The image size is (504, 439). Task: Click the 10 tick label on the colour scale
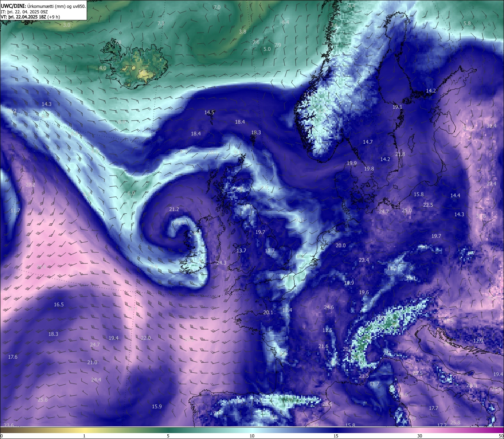[252, 436]
